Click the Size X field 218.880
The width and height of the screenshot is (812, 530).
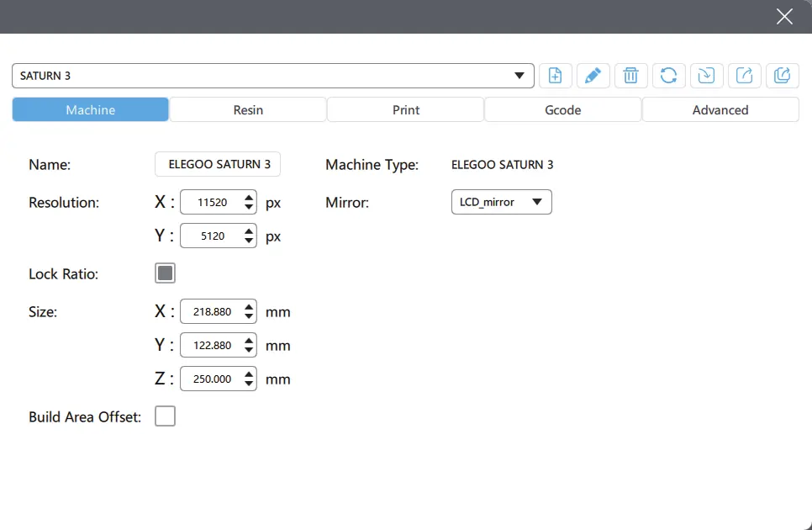coord(213,311)
